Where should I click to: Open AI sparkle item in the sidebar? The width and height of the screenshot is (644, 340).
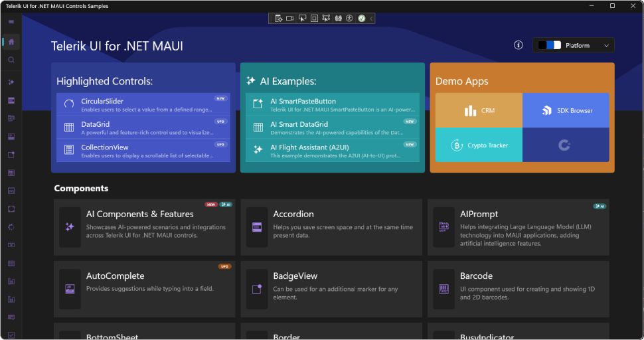(x=11, y=82)
